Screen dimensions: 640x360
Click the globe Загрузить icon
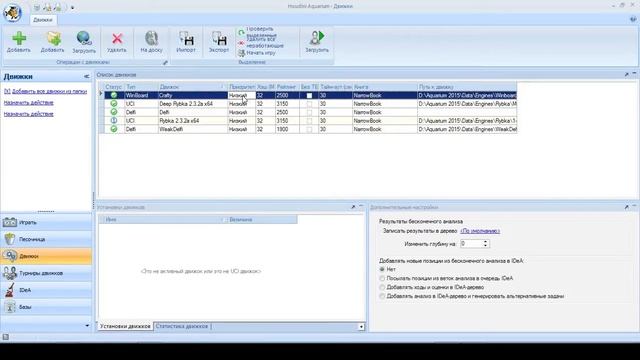click(84, 38)
